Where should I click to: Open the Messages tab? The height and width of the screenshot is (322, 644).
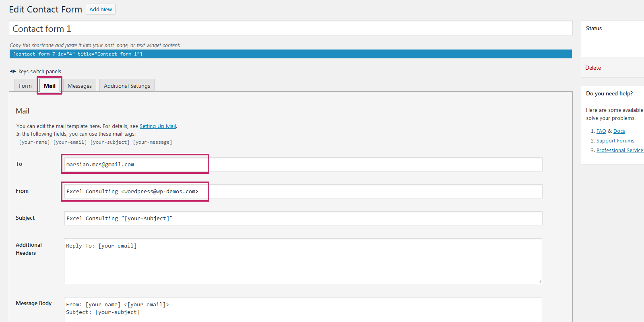click(80, 86)
